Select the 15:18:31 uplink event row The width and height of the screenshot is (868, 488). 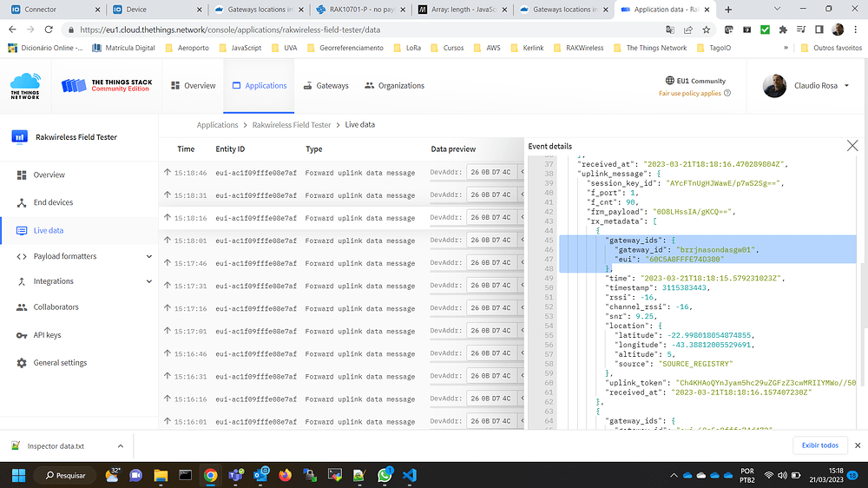(x=341, y=195)
